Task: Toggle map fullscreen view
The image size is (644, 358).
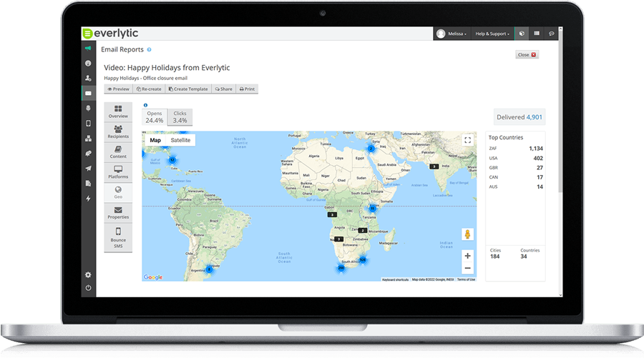Action: pos(467,140)
